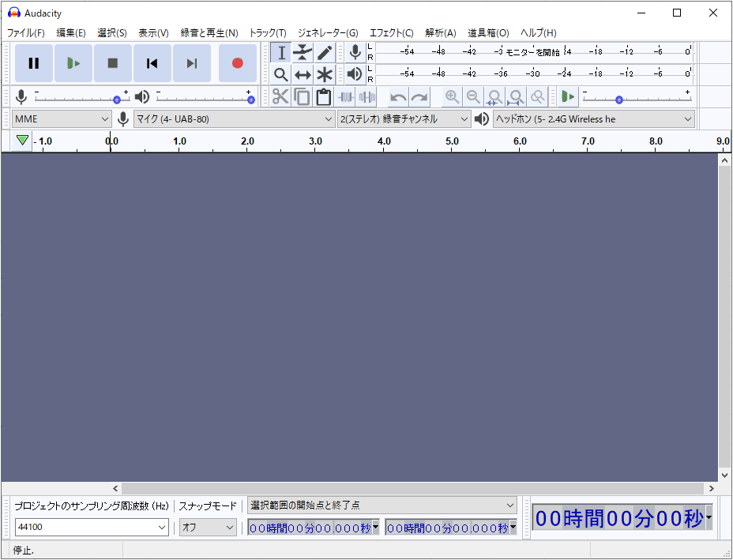Open selection start time format arrow
Screen dimensions: 733x560
pyautogui.click(x=375, y=527)
